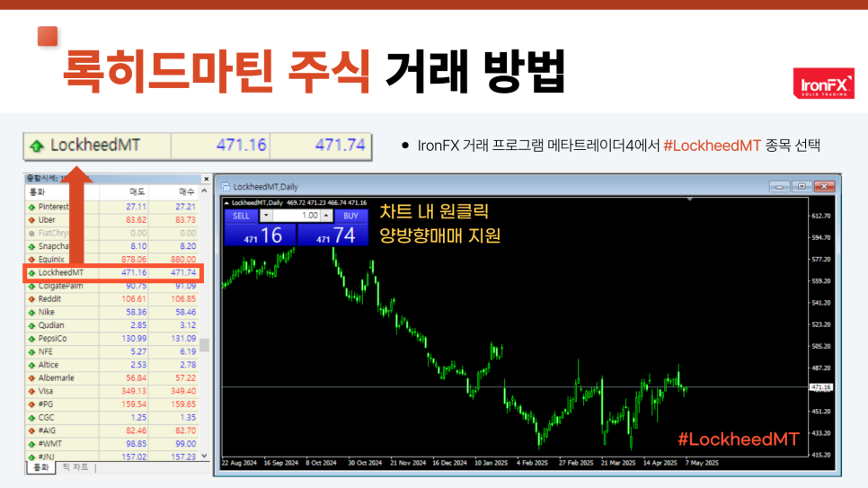Click the Reddit down-arrow icon
The height and width of the screenshot is (488, 868).
pos(31,299)
